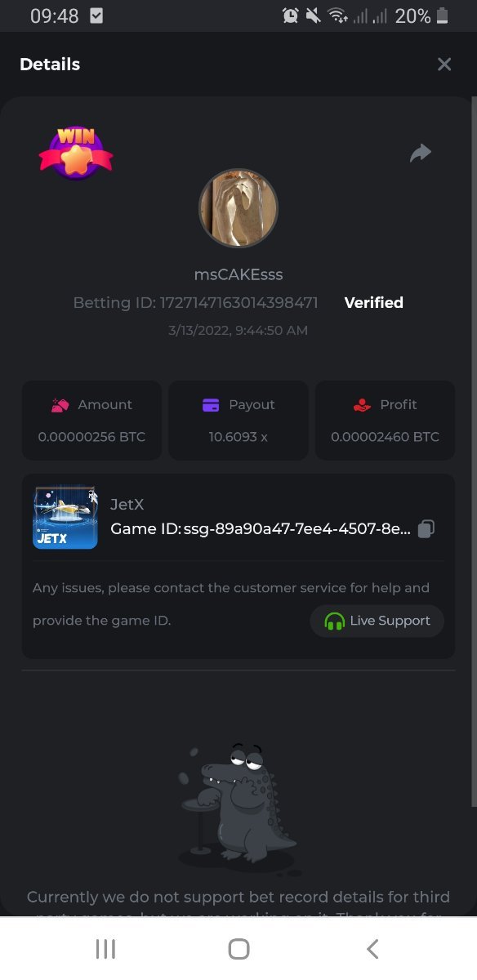
Task: Close the Details panel with X
Action: (x=444, y=65)
